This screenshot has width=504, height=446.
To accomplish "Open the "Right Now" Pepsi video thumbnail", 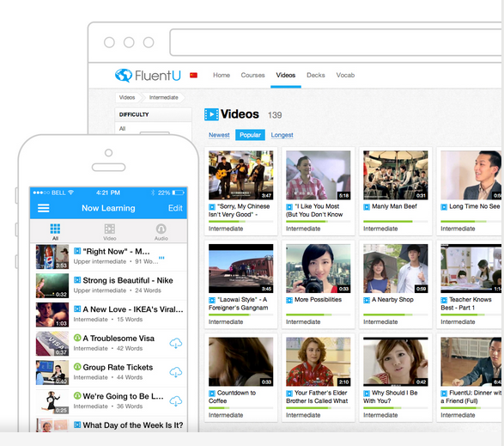I will 52,257.
